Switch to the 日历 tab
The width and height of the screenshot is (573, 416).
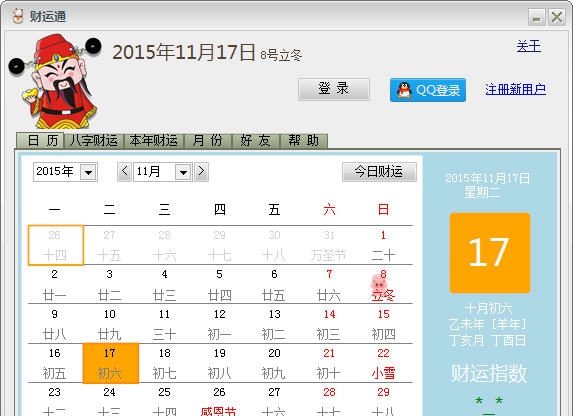[40, 140]
